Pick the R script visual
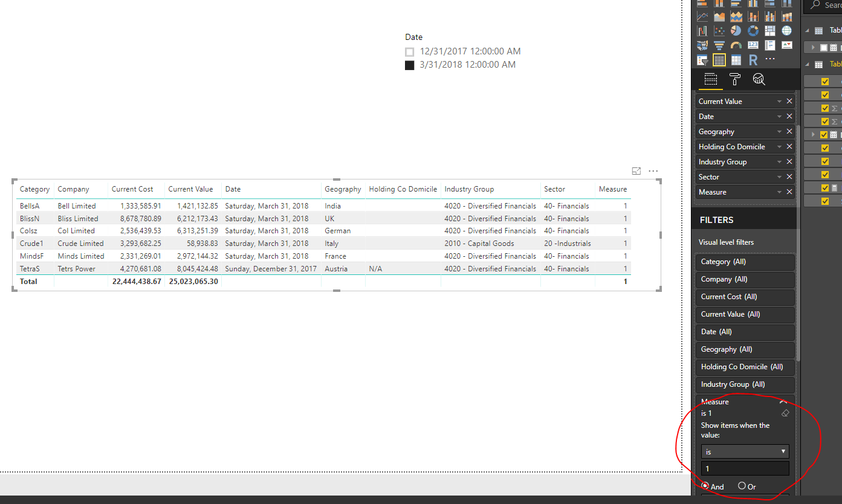842x504 pixels. tap(753, 60)
